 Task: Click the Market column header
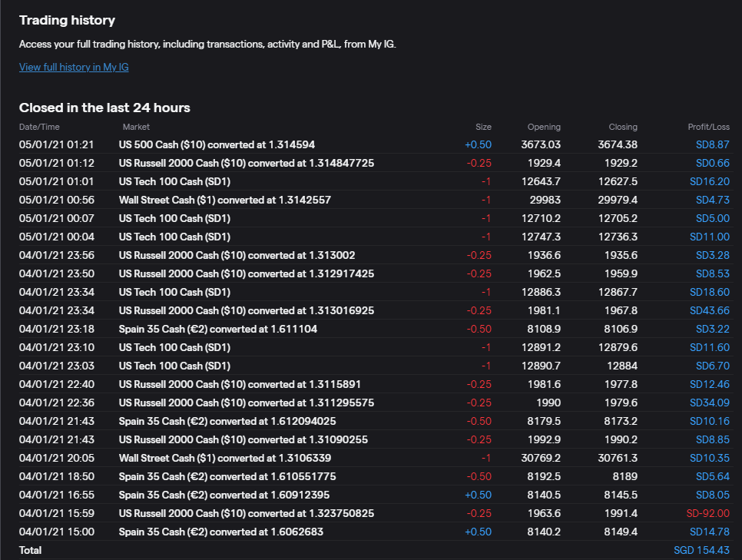coord(136,127)
